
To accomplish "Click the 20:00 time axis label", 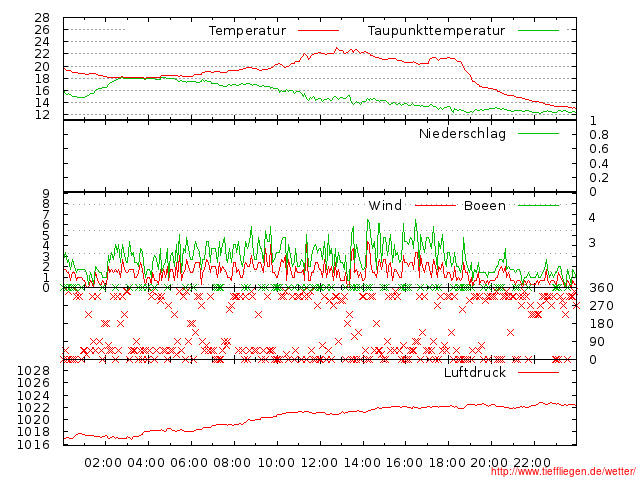I will click(x=489, y=462).
